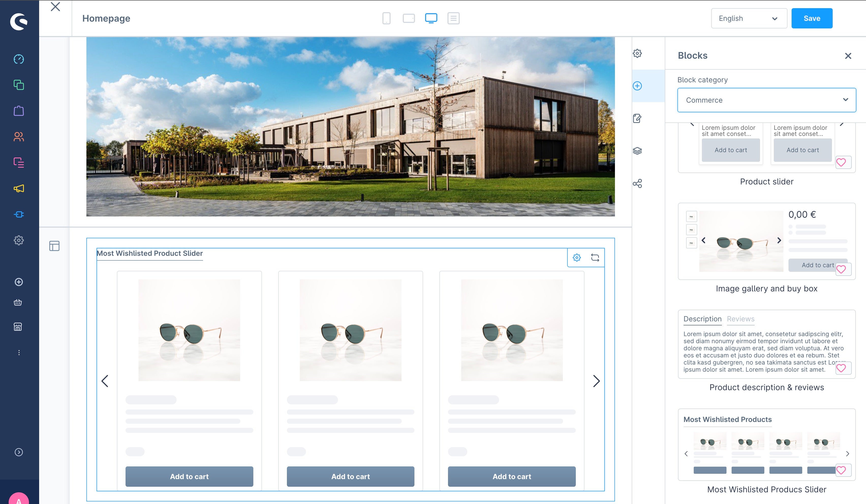This screenshot has height=504, width=866.
Task: Select the middle sunglasses product image
Action: coord(350,330)
